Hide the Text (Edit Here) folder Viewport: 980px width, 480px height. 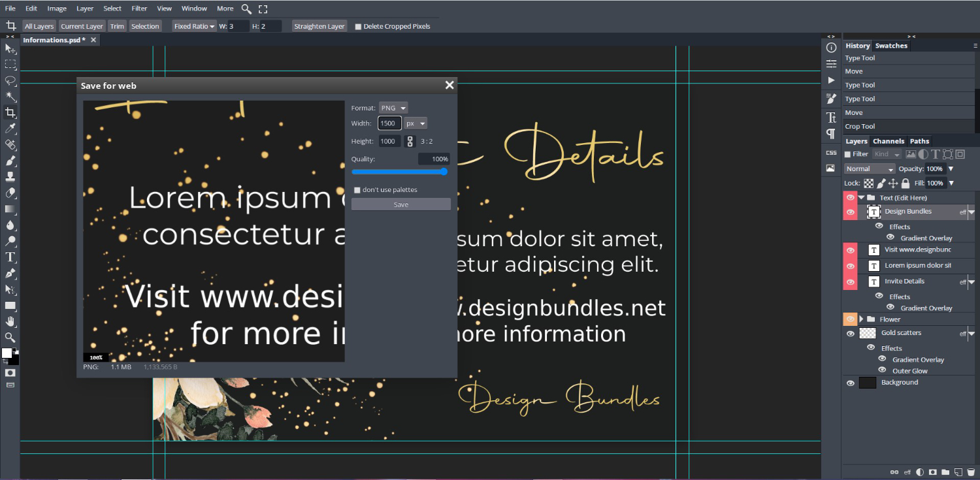(x=850, y=197)
